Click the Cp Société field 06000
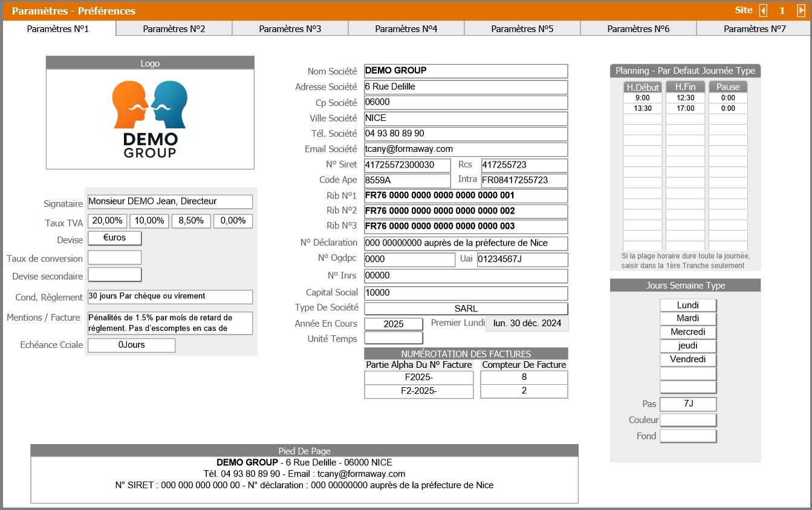The height and width of the screenshot is (510, 812). tap(466, 103)
